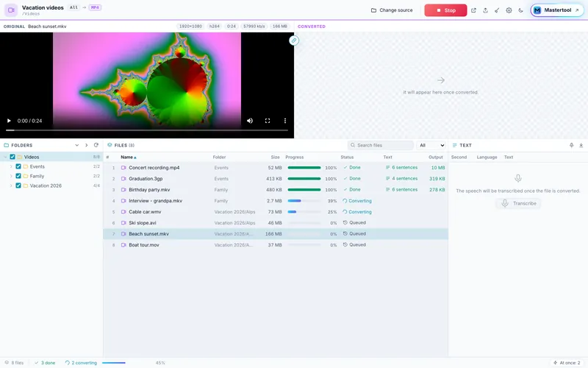Sort files by the Size column header
The image size is (588, 368).
(275, 158)
